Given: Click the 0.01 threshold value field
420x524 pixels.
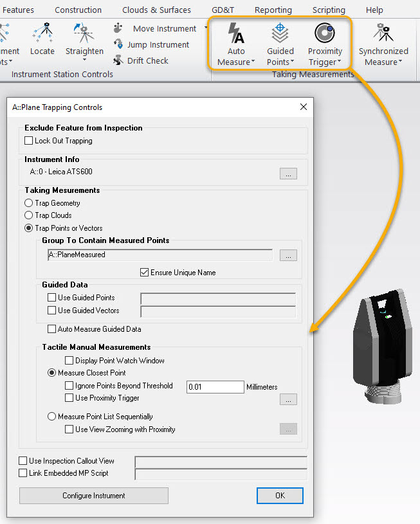Looking at the screenshot, I should coord(215,386).
